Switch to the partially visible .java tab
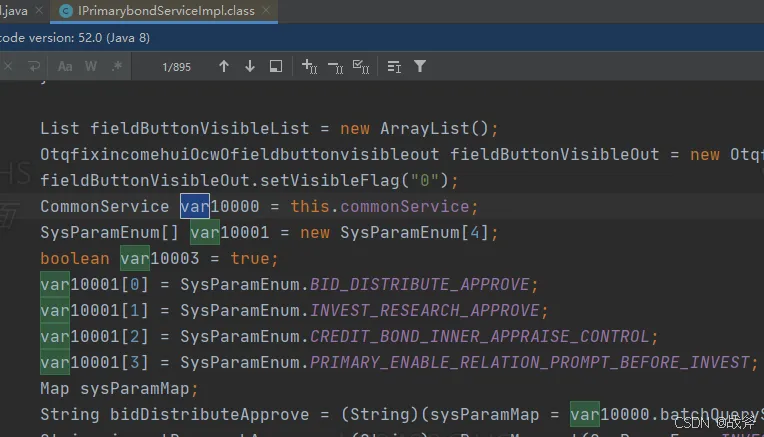 14,11
